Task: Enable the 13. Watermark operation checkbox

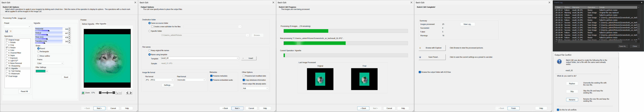Action: point(7,74)
